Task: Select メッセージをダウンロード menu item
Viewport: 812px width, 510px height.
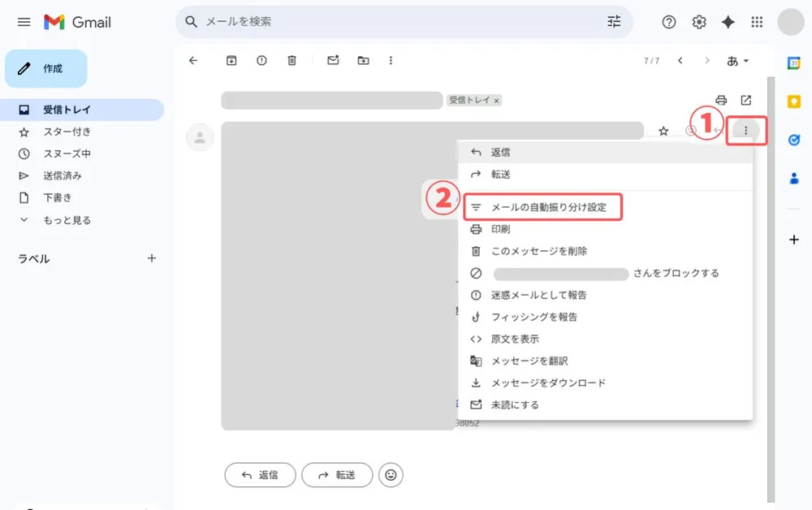Action: coord(606,383)
